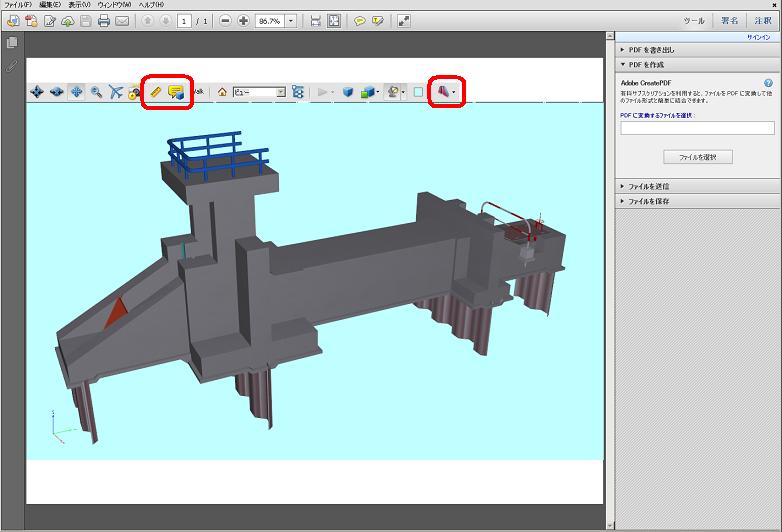Zoom in with the plus button

point(243,21)
